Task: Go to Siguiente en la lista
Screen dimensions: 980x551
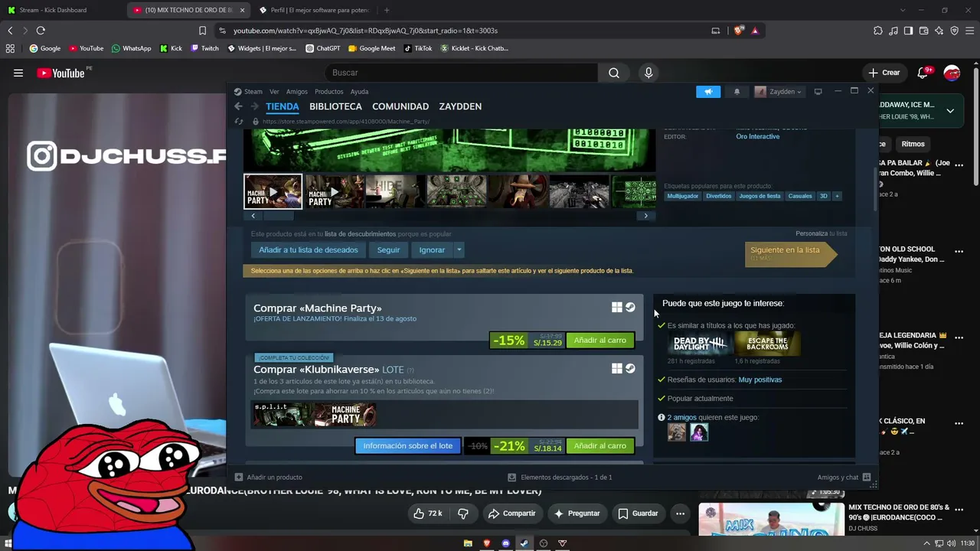Action: [791, 253]
